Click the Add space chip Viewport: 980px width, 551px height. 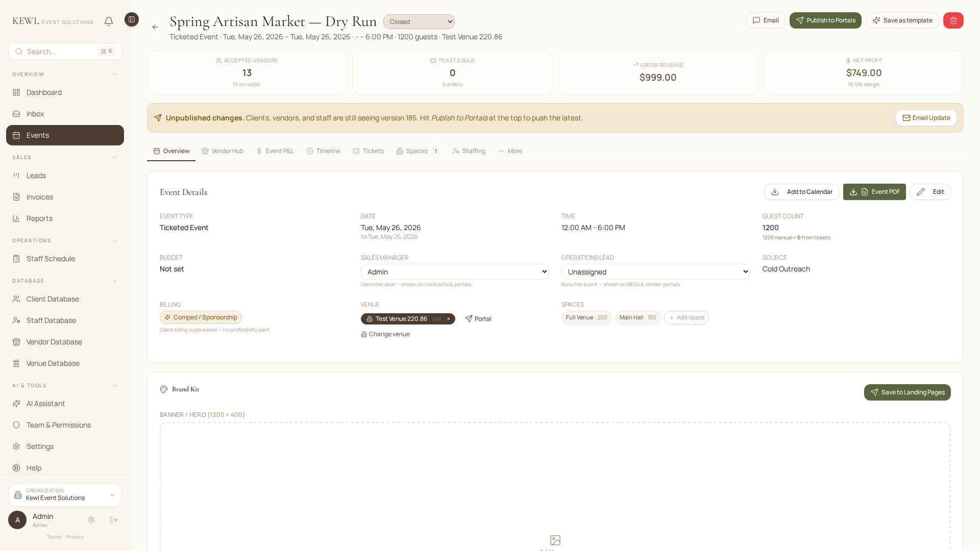click(x=687, y=318)
